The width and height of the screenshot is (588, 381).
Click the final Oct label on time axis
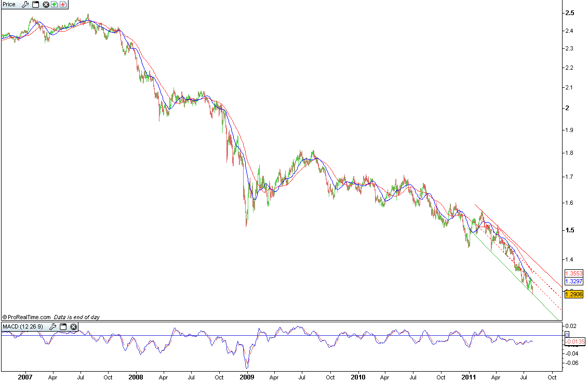(552, 377)
